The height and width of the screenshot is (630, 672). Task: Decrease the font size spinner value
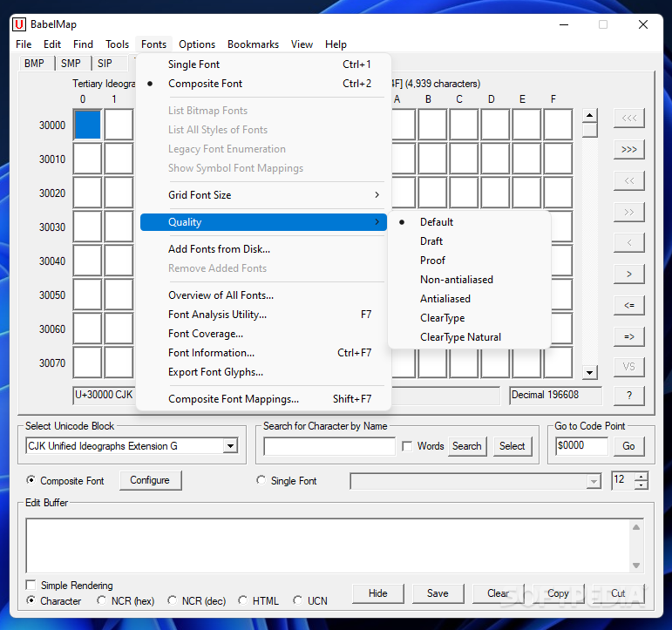tap(641, 485)
